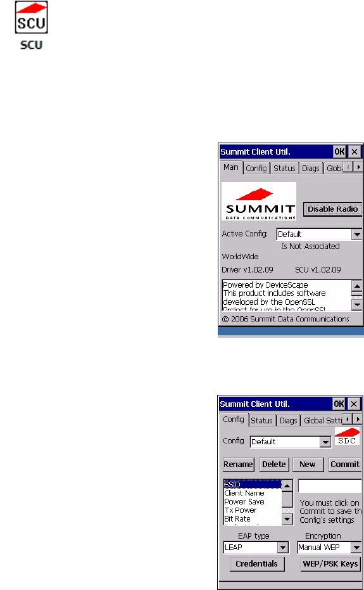
Task: Open the Active Config dropdown showing Default
Action: 319,234
